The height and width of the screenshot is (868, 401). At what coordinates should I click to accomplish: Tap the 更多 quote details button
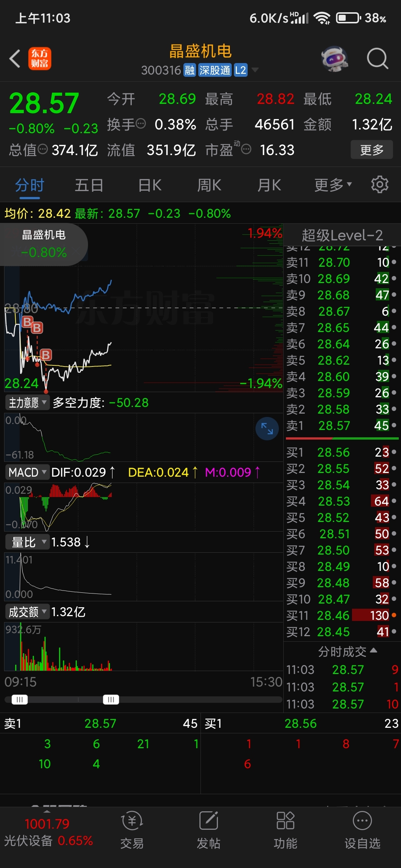(372, 149)
